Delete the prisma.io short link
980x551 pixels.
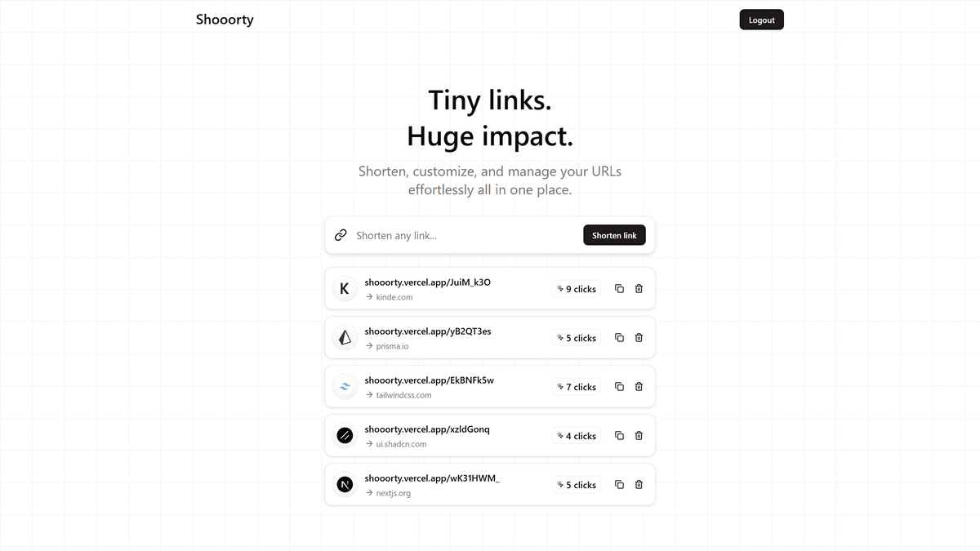639,338
